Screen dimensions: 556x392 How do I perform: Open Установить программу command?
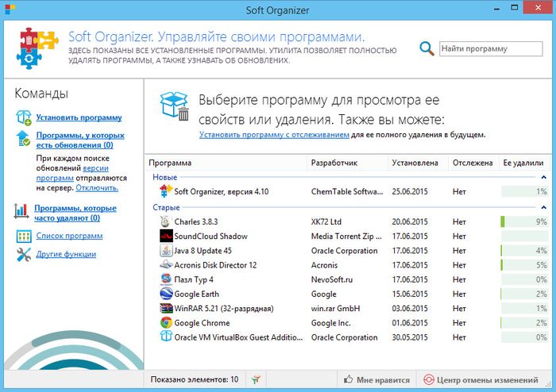click(x=78, y=117)
